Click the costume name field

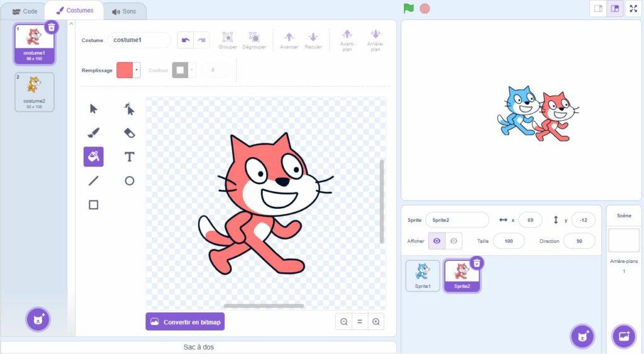139,40
